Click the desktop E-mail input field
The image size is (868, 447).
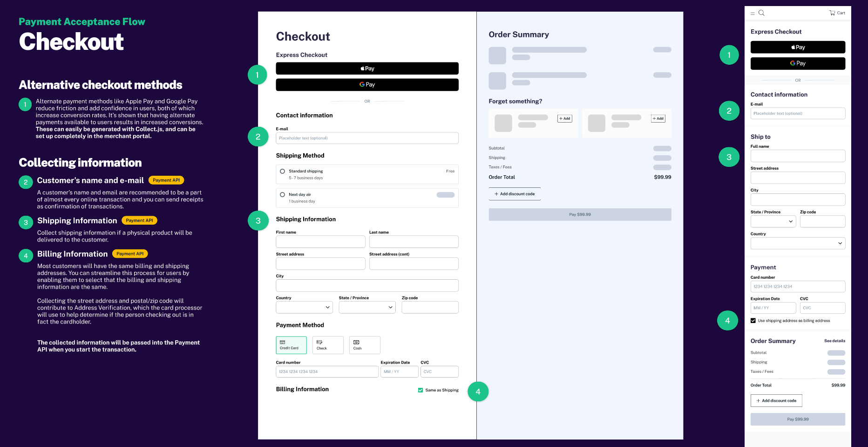tap(367, 138)
